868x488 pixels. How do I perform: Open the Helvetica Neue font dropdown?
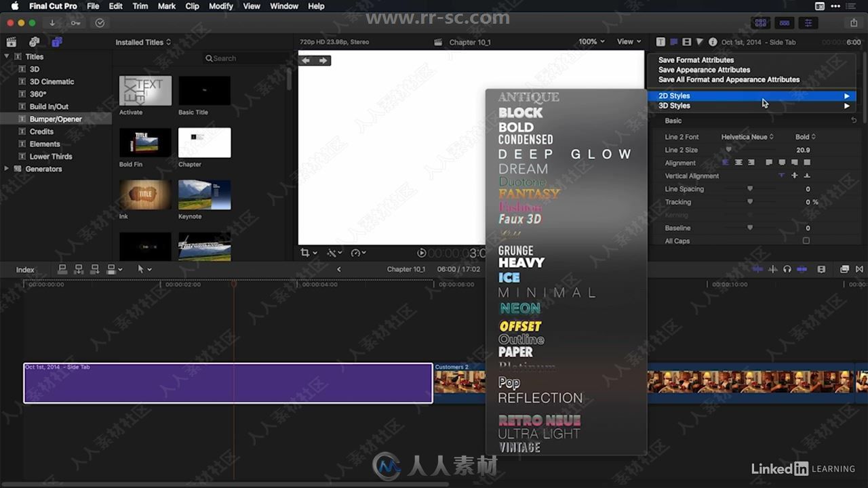click(x=747, y=137)
